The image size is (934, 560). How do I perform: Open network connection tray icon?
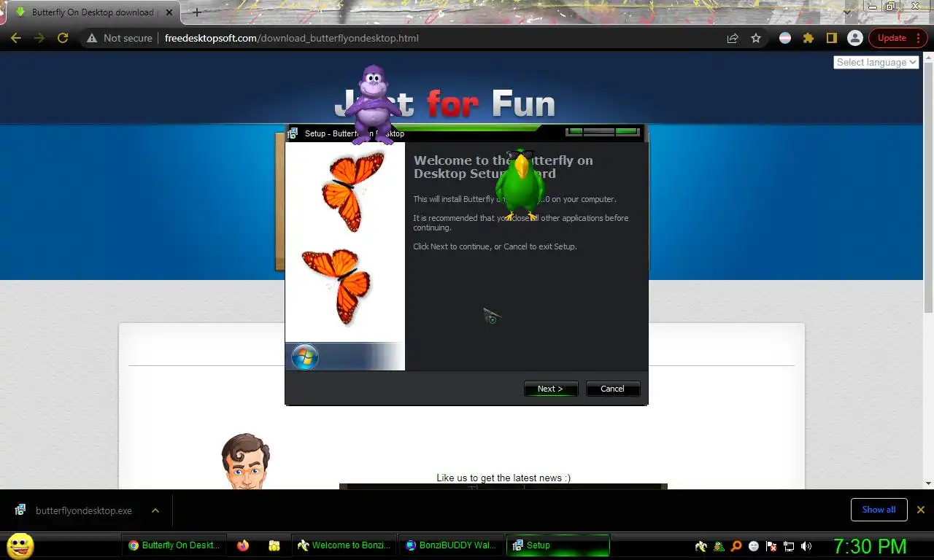[x=789, y=546]
